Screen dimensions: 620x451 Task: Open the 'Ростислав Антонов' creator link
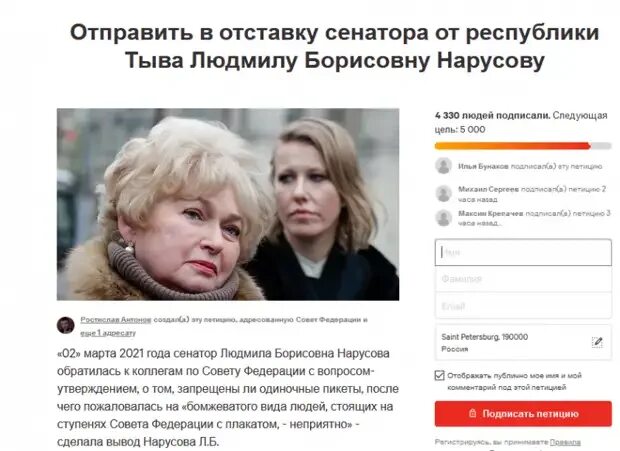pos(116,320)
